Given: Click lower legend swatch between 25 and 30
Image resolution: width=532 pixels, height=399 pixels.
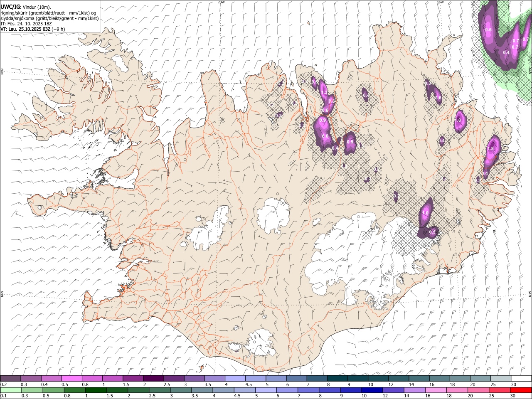Looking at the screenshot, I should [500, 390].
